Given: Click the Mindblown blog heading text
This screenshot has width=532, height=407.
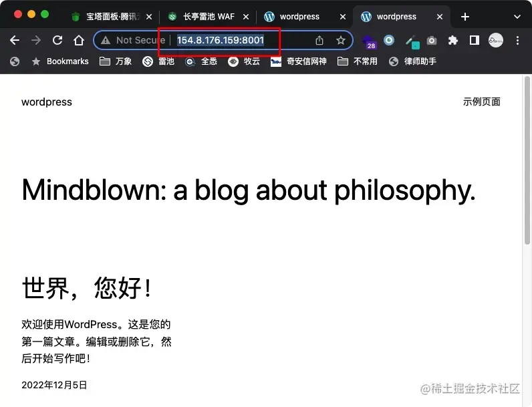Looking at the screenshot, I should tap(249, 190).
